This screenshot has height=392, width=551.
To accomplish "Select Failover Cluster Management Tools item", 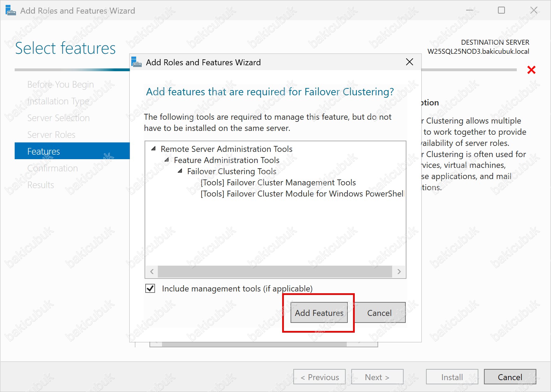I will [278, 183].
